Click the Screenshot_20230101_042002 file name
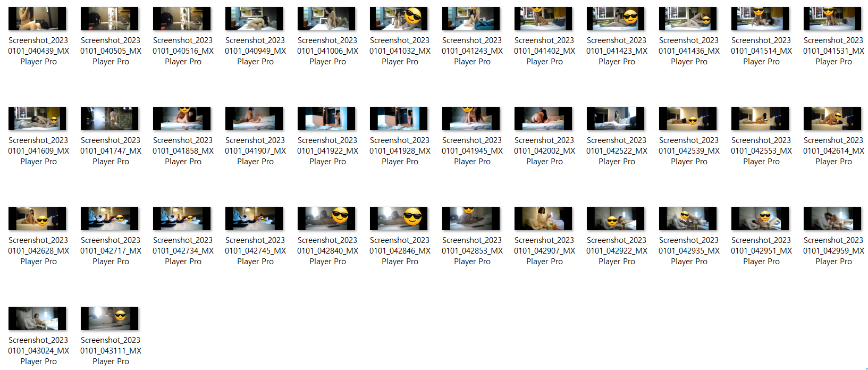Viewport: 868px width, 370px height. 544,150
